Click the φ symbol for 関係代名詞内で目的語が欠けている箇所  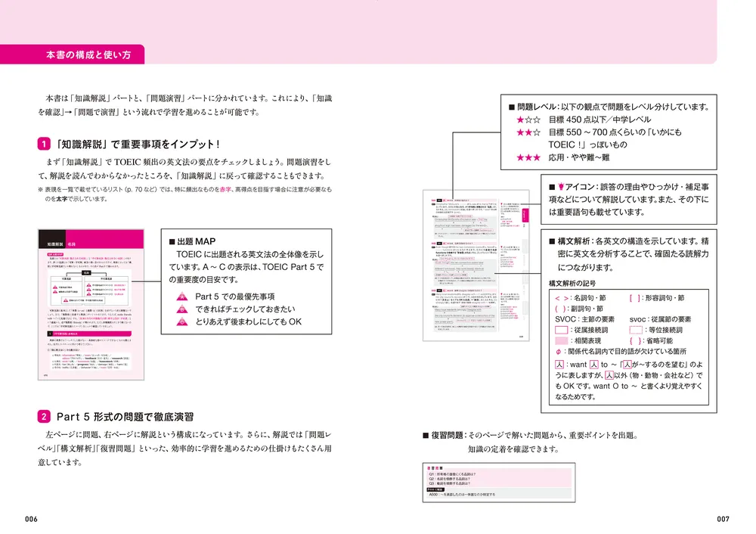click(559, 352)
